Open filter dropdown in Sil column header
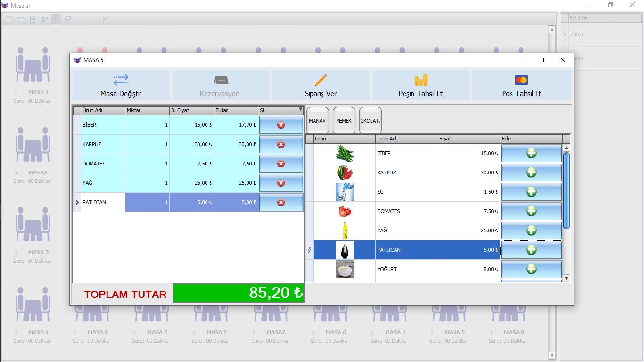The height and width of the screenshot is (362, 644). click(x=301, y=109)
